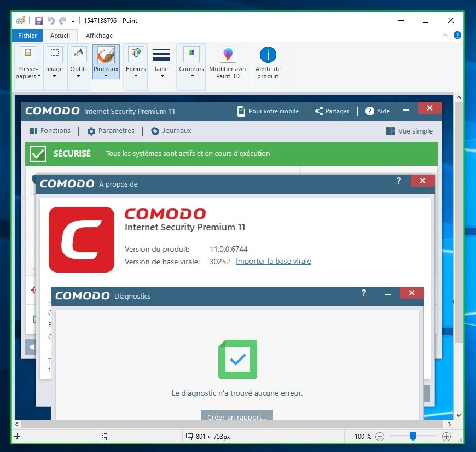
Task: Switch Comodo to Vue simple
Action: (409, 131)
